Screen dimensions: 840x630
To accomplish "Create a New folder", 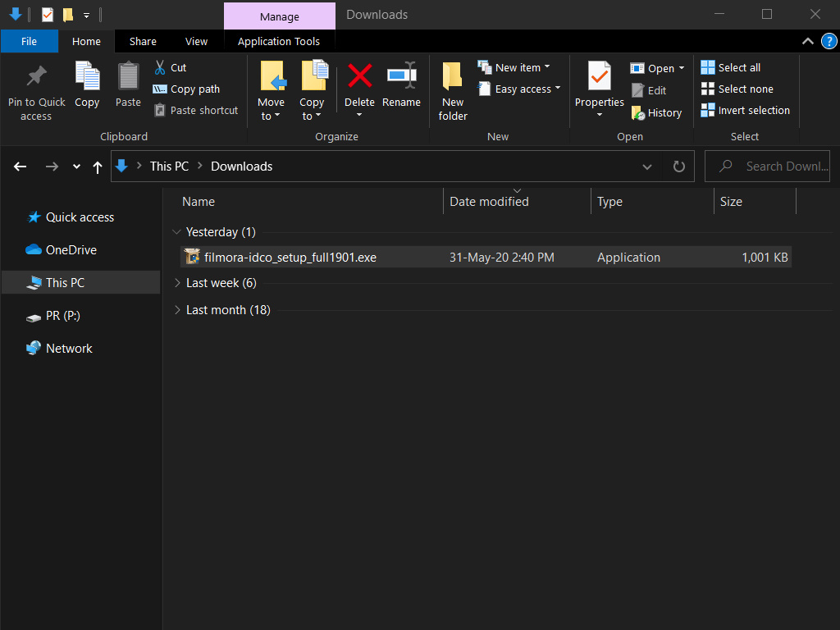I will 453,91.
